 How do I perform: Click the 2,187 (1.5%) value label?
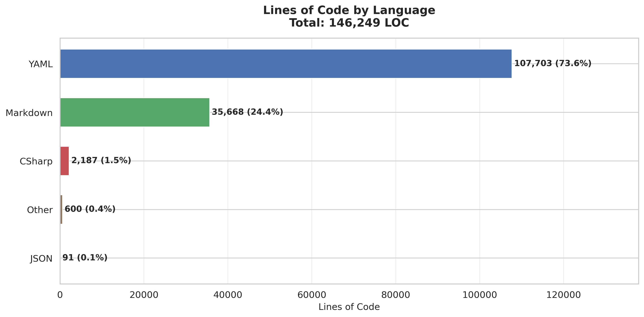click(x=101, y=160)
